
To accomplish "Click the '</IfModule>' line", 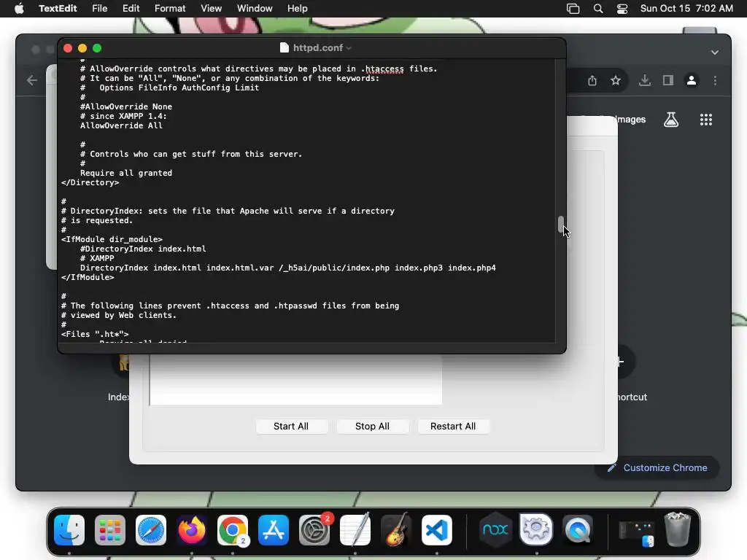I will [x=88, y=277].
